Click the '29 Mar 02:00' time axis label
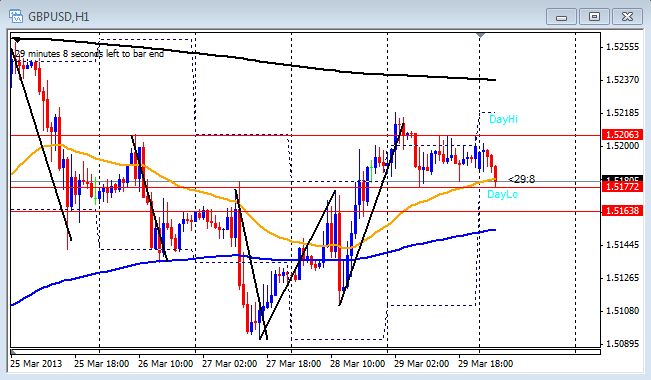This screenshot has width=651, height=380. point(421,364)
